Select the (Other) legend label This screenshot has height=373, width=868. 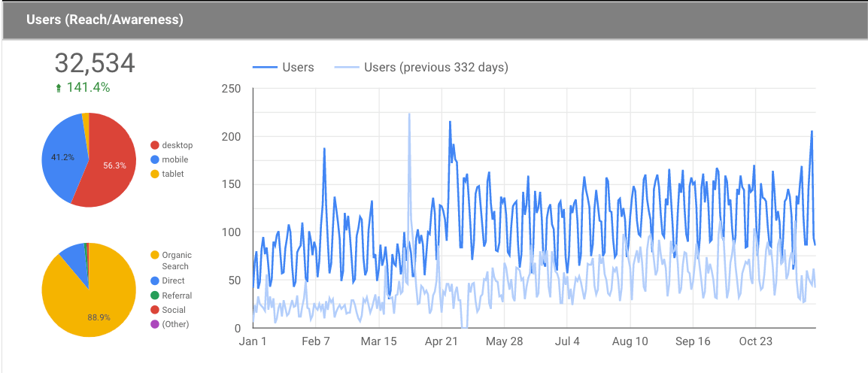point(175,324)
